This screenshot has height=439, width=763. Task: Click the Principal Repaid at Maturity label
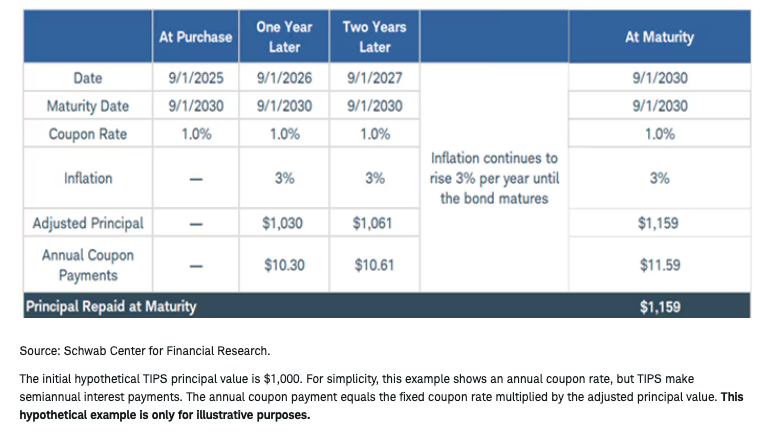[x=111, y=307]
